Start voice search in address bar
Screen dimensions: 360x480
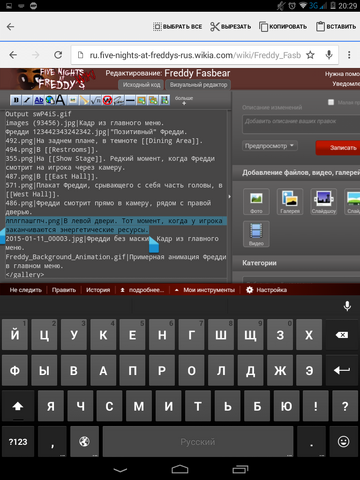click(x=329, y=55)
